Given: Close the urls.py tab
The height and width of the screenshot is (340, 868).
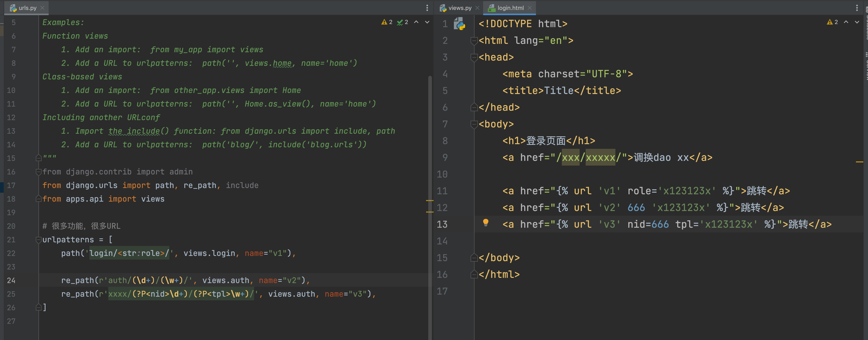Looking at the screenshot, I should pos(42,8).
